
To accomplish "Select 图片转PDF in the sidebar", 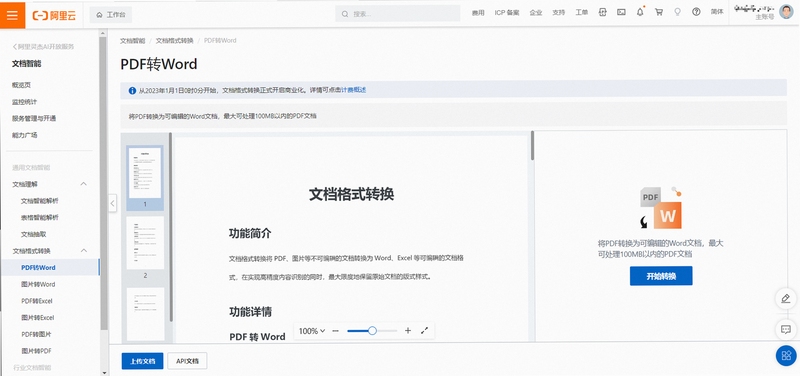I will [x=36, y=351].
